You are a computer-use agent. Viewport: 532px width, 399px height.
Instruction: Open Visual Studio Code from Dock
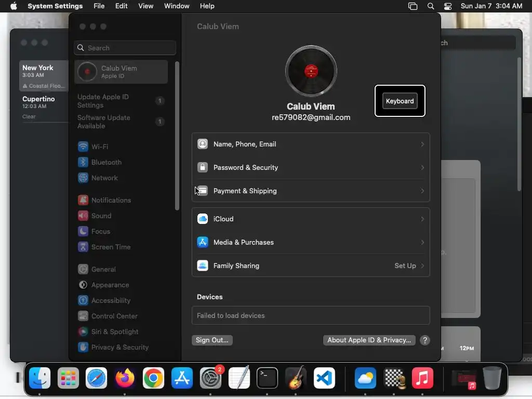(x=324, y=378)
